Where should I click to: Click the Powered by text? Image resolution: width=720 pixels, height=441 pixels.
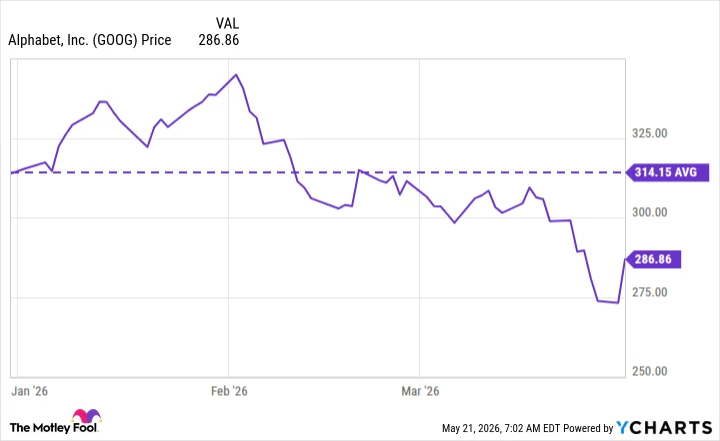588,428
